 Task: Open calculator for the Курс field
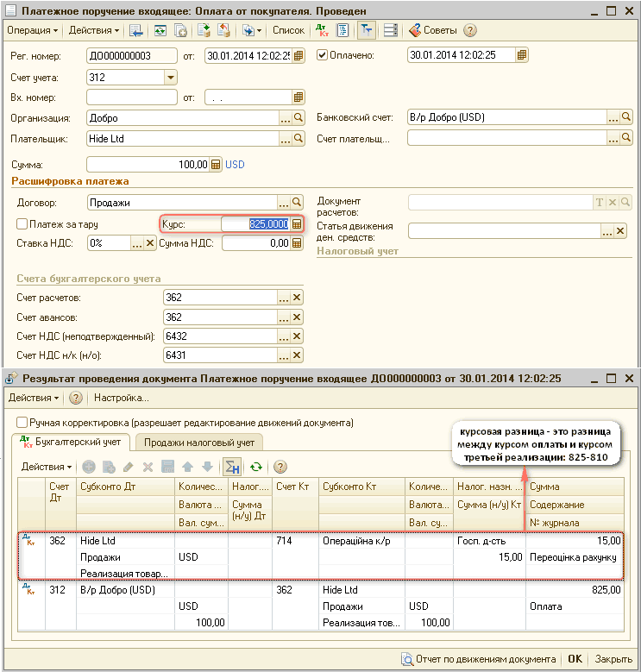point(297,224)
